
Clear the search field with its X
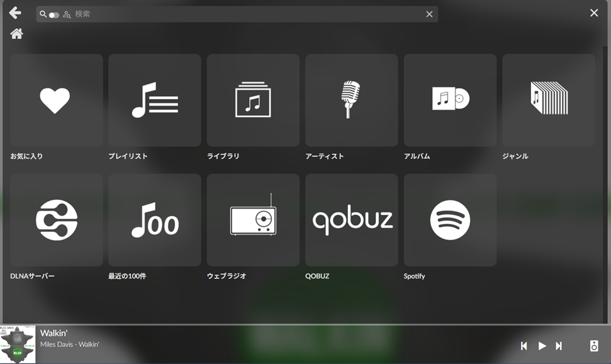click(429, 14)
